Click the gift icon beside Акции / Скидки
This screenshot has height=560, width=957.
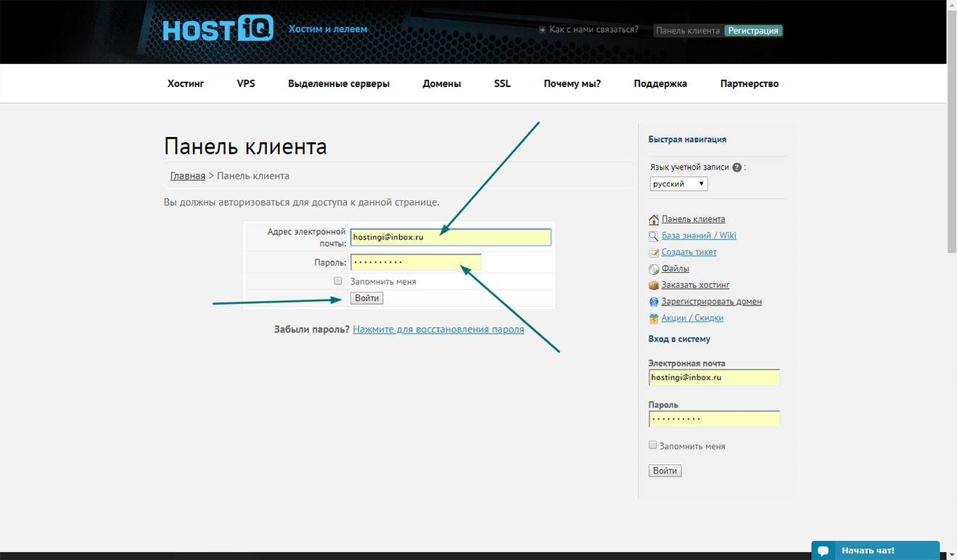point(654,318)
